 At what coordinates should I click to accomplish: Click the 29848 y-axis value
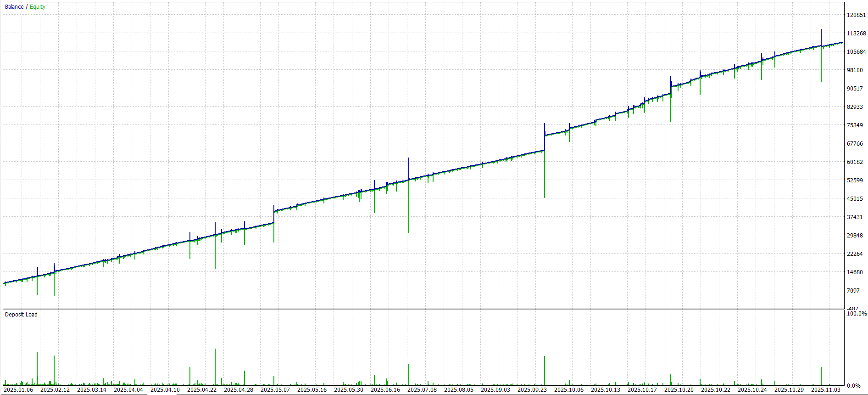855,236
